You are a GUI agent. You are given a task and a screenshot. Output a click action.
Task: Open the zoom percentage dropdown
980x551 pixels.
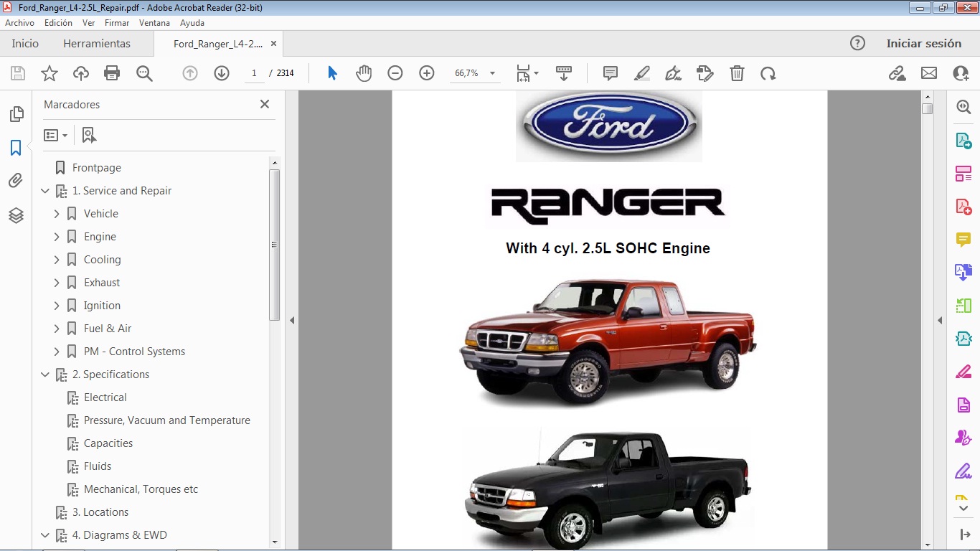[491, 72]
